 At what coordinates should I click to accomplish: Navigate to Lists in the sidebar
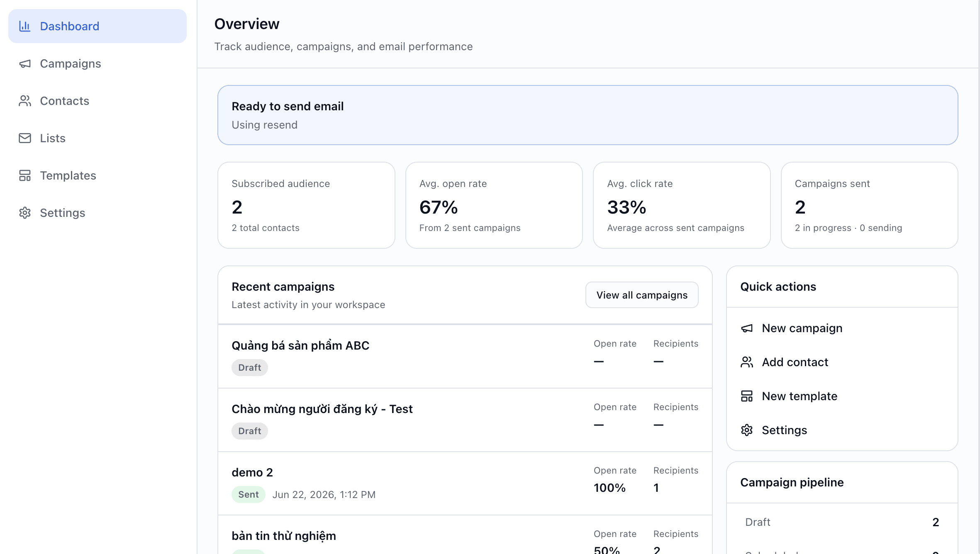click(x=98, y=138)
